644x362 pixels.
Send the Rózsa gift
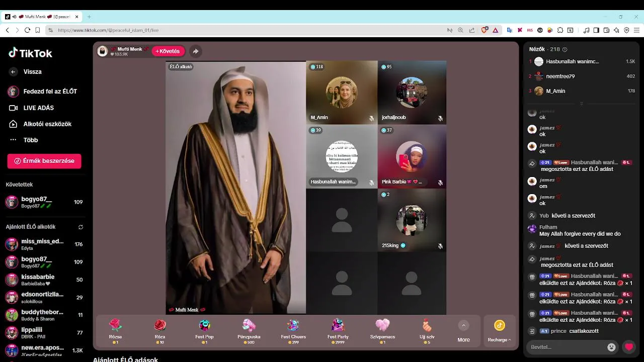click(x=115, y=331)
